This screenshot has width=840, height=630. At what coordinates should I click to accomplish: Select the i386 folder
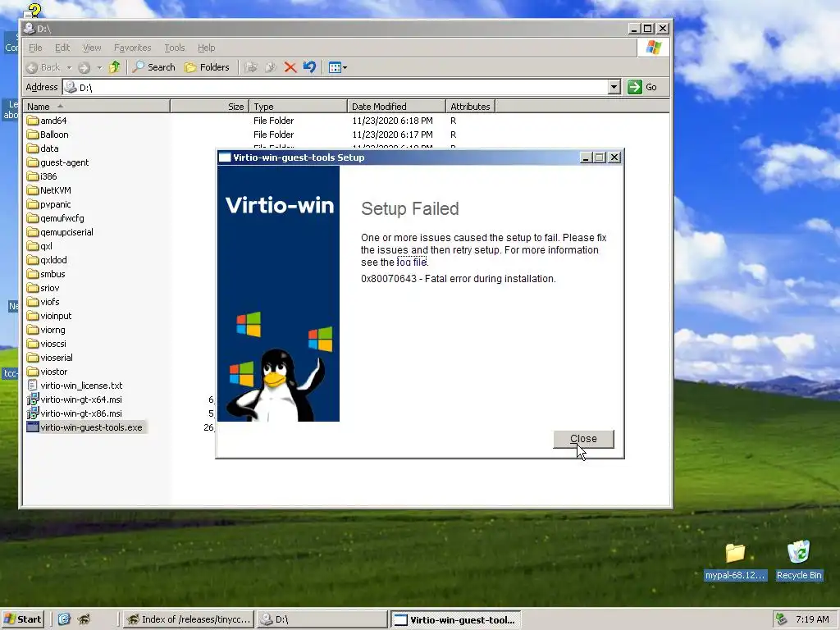[x=42, y=176]
